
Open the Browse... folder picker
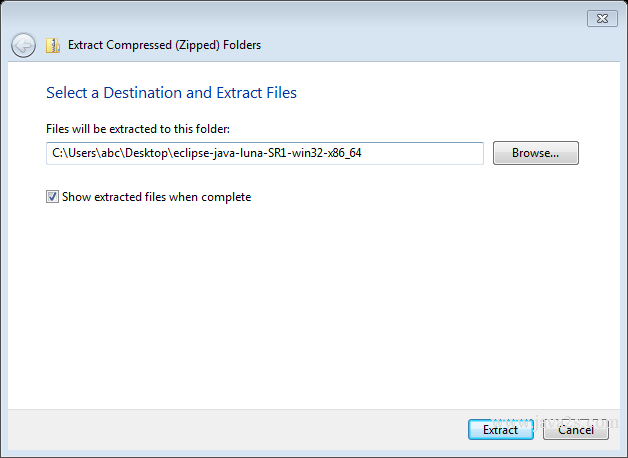click(535, 153)
